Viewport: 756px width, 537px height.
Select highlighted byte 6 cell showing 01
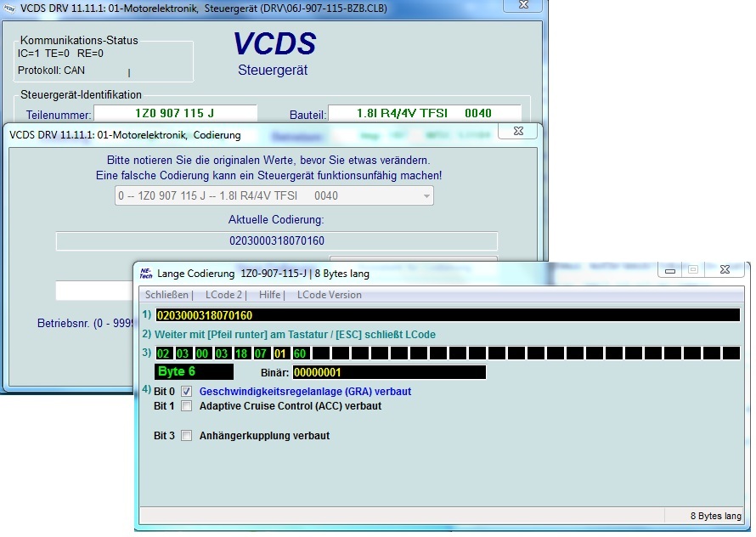point(280,353)
